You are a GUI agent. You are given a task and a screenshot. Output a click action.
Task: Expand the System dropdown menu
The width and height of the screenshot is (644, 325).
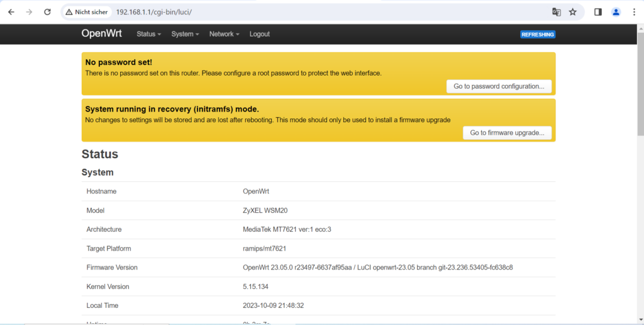[185, 34]
